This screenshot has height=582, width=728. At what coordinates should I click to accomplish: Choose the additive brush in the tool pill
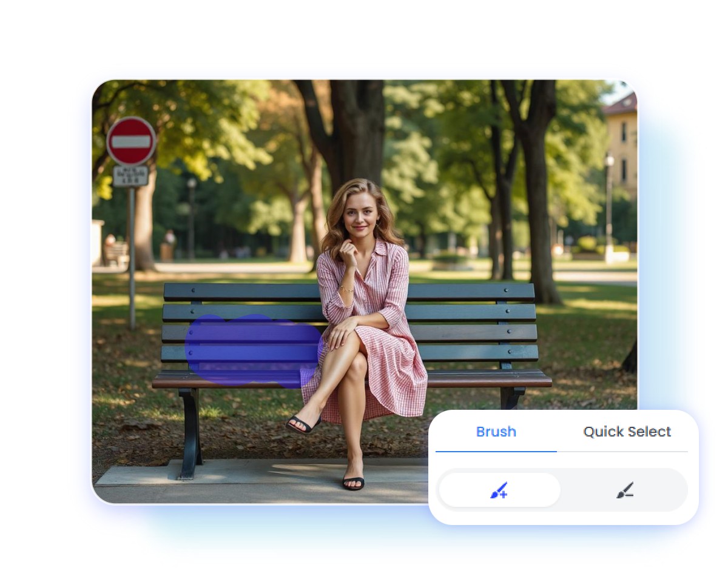pos(499,490)
